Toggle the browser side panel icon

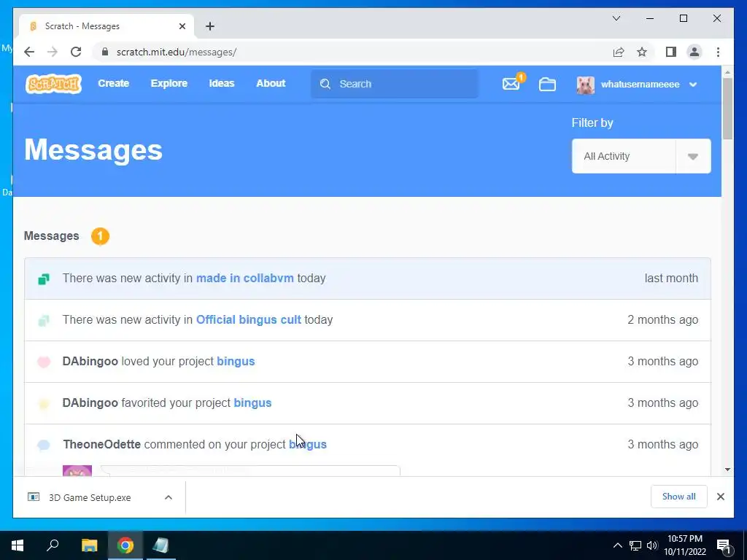tap(671, 52)
